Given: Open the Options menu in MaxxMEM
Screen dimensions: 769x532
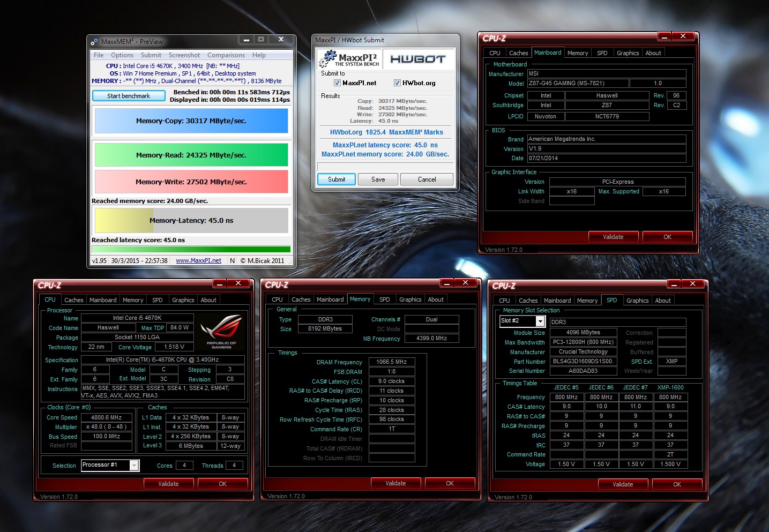Looking at the screenshot, I should click(122, 55).
